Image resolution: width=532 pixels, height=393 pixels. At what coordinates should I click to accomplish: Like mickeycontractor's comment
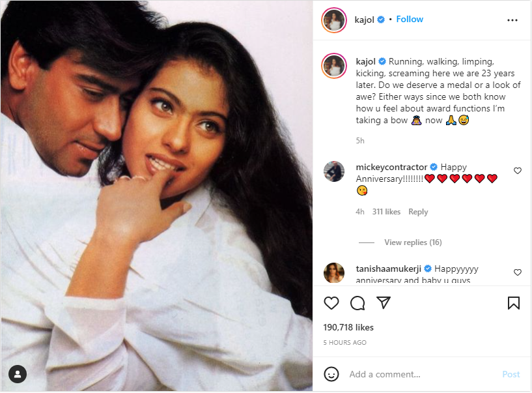518,171
